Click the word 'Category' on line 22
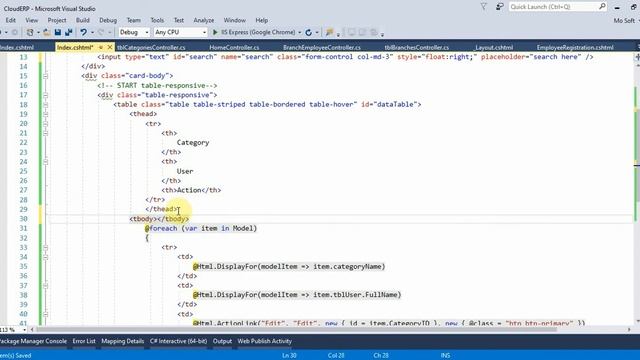This screenshot has width=640, height=360. coord(193,143)
